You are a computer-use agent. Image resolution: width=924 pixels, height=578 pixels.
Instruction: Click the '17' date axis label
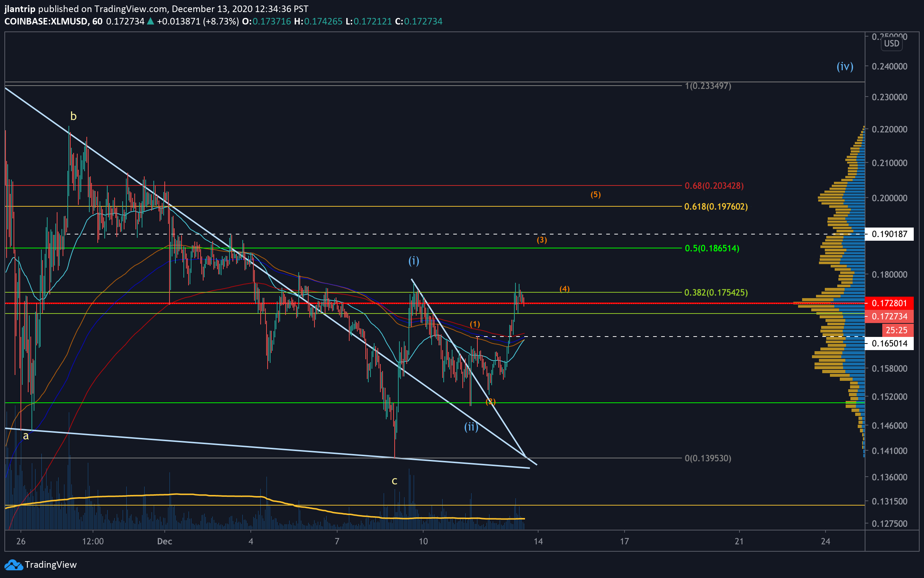point(624,541)
